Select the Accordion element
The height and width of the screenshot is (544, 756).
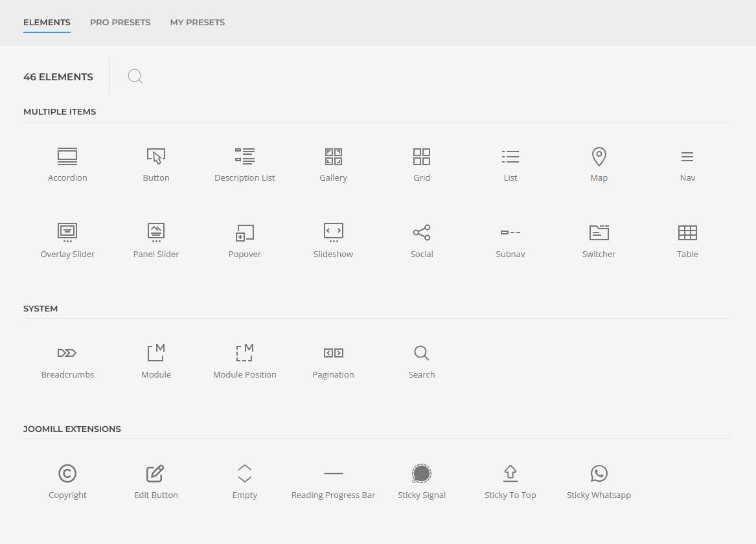point(67,164)
